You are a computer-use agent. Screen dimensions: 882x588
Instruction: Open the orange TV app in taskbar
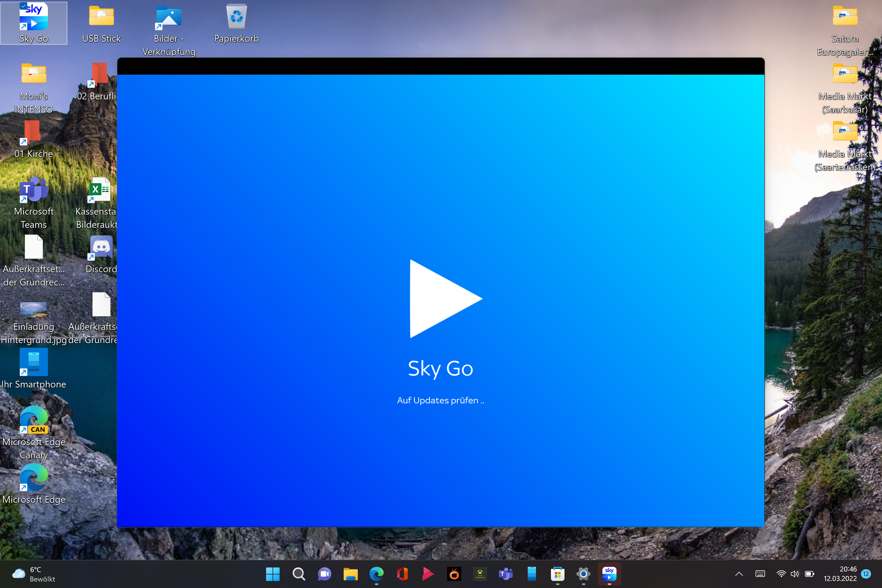click(454, 574)
